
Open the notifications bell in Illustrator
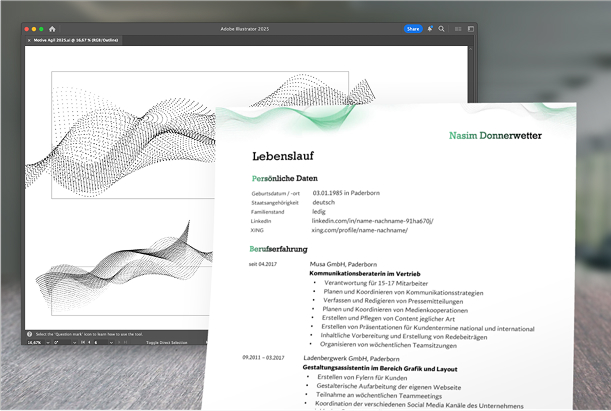pyautogui.click(x=430, y=29)
